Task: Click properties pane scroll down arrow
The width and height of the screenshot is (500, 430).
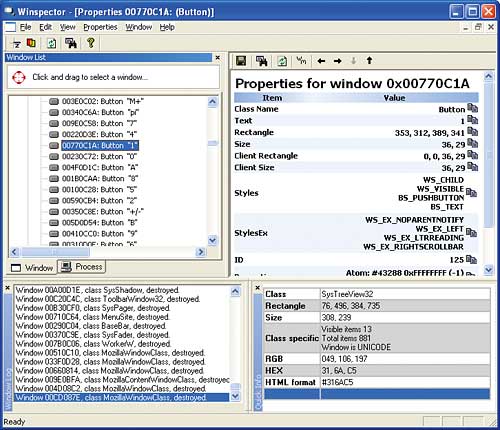Action: (x=488, y=269)
